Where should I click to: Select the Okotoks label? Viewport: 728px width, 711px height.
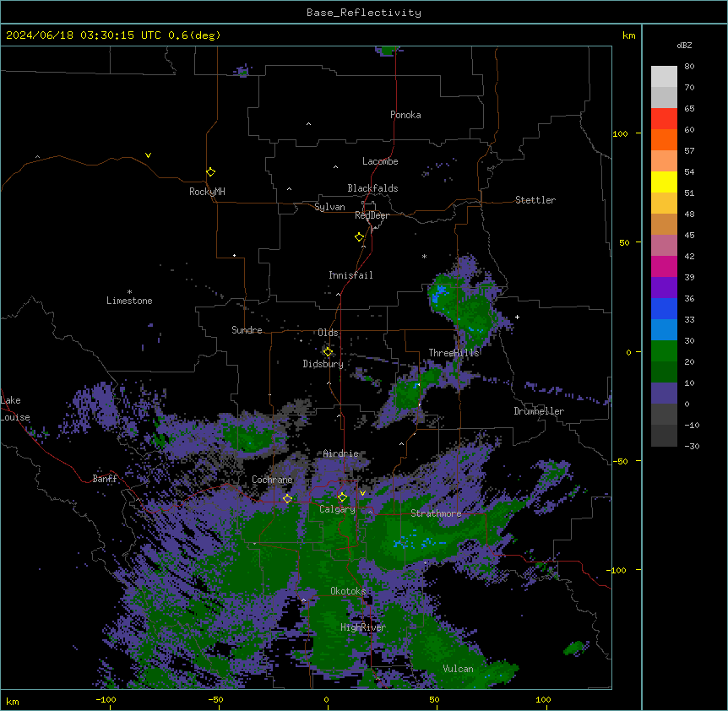coord(348,591)
